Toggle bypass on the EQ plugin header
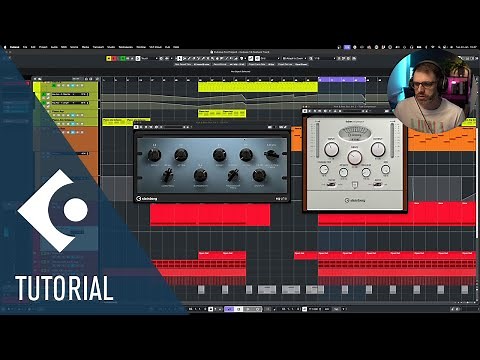Image resolution: width=480 pixels, height=360 pixels. point(136,127)
